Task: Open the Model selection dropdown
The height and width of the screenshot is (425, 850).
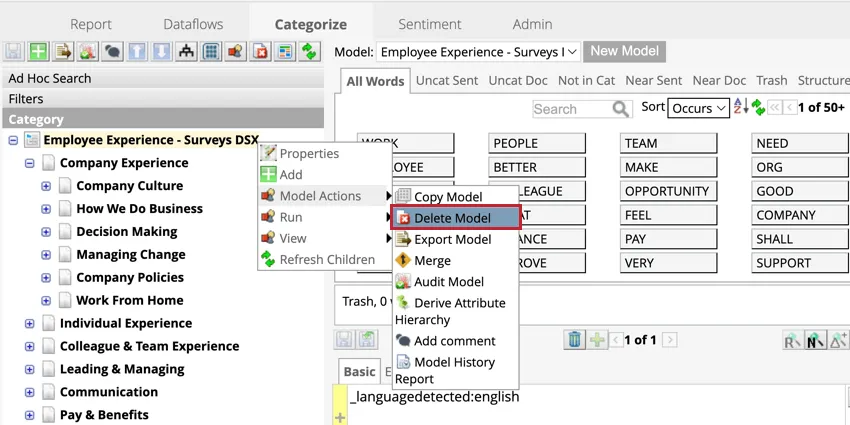Action: pos(478,52)
